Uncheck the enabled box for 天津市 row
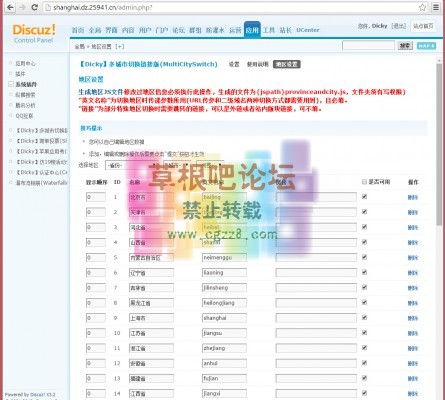The image size is (445, 400). [x=364, y=212]
